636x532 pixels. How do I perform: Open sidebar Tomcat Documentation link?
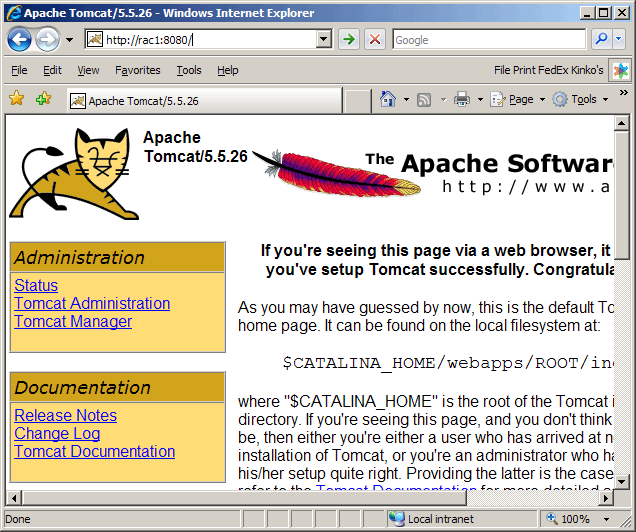point(95,452)
